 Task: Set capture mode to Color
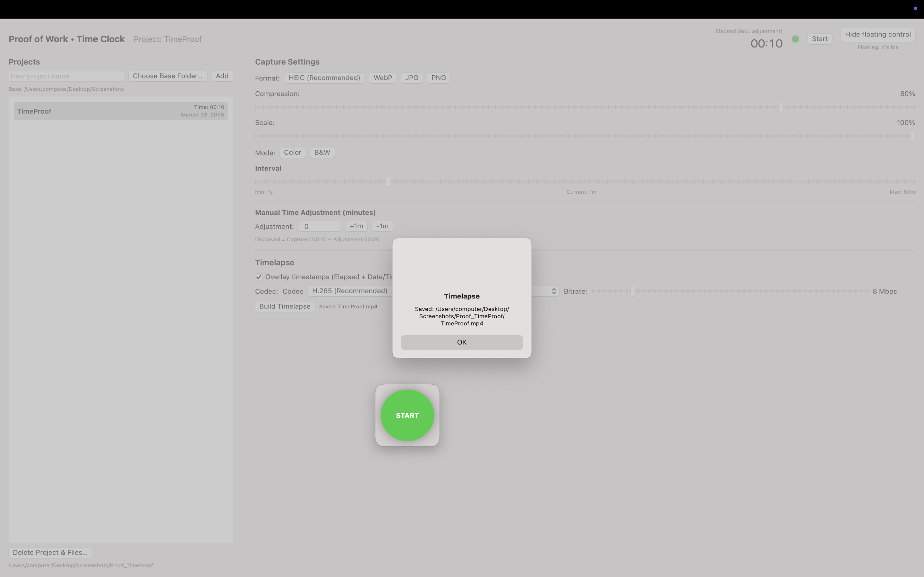pos(293,152)
